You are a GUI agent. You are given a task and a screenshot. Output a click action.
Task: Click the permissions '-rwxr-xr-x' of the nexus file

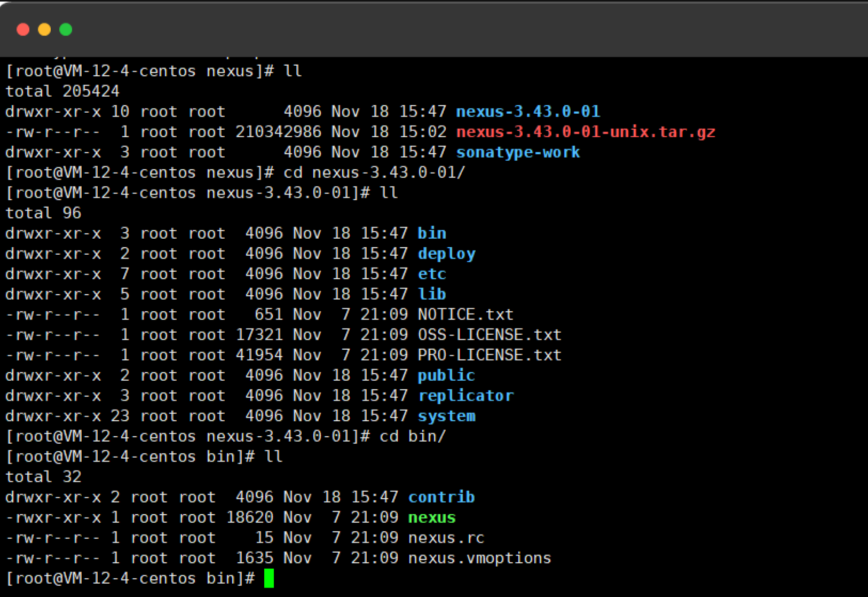tap(53, 517)
